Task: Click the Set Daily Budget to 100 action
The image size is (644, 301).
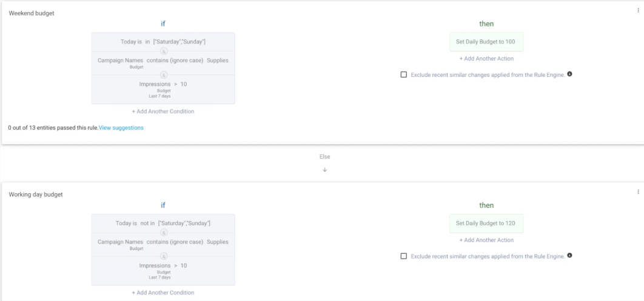Action: [486, 42]
